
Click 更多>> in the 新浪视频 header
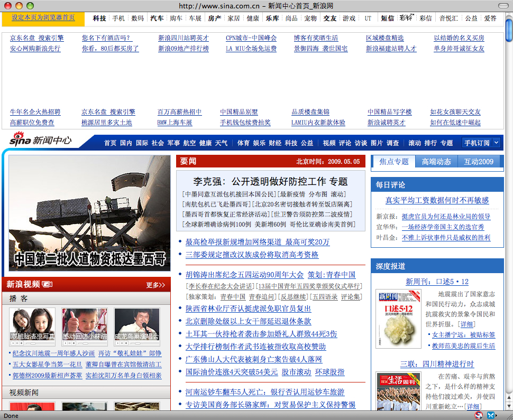pyautogui.click(x=155, y=285)
